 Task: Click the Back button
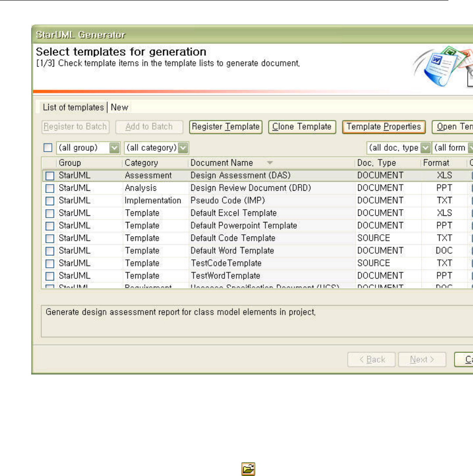coord(372,360)
